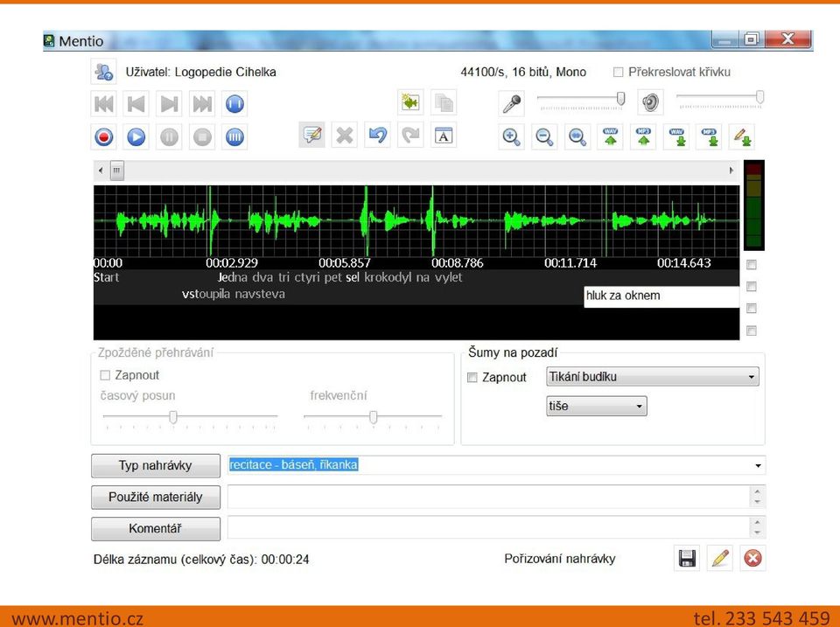The height and width of the screenshot is (627, 840).
Task: Click the waveform scrollbar left arrow
Action: [x=101, y=171]
